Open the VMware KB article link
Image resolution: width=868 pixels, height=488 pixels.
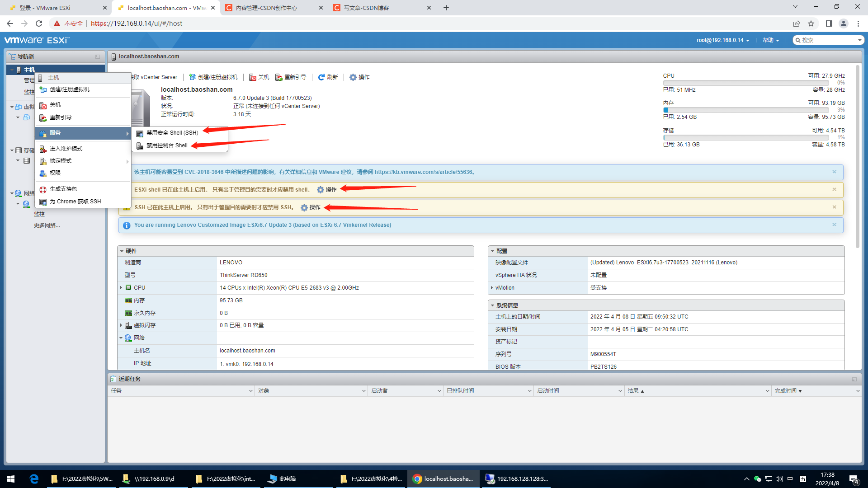[423, 172]
